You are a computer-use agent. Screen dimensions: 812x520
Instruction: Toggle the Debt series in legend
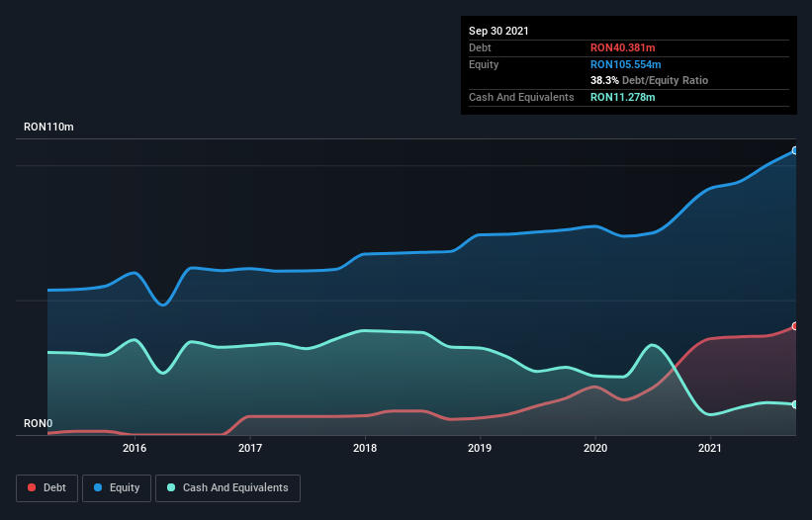point(47,488)
